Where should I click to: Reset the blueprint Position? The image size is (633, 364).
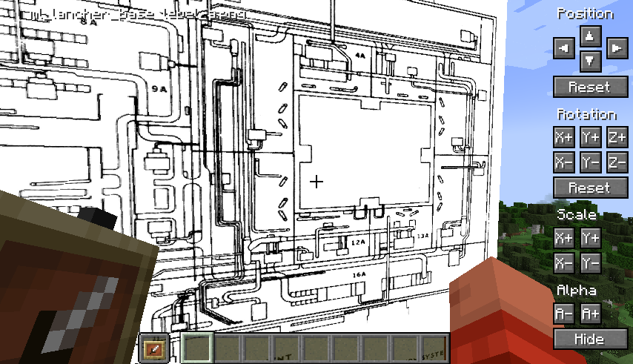pyautogui.click(x=589, y=87)
